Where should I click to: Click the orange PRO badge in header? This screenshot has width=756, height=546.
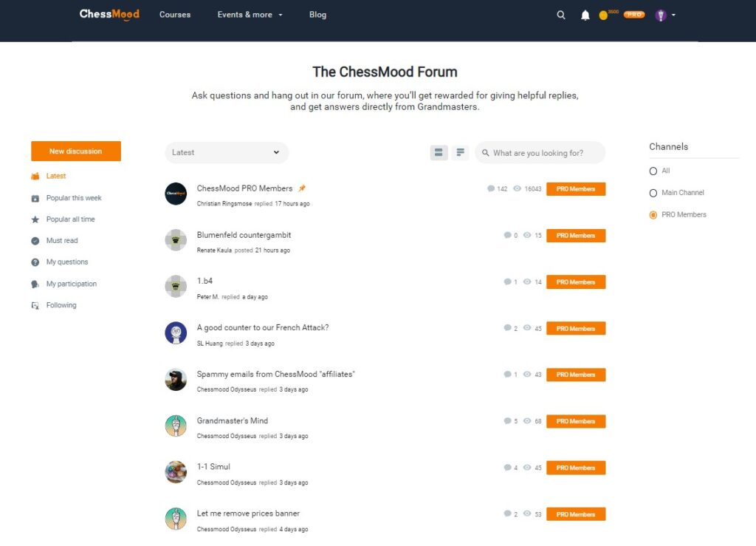tap(634, 15)
